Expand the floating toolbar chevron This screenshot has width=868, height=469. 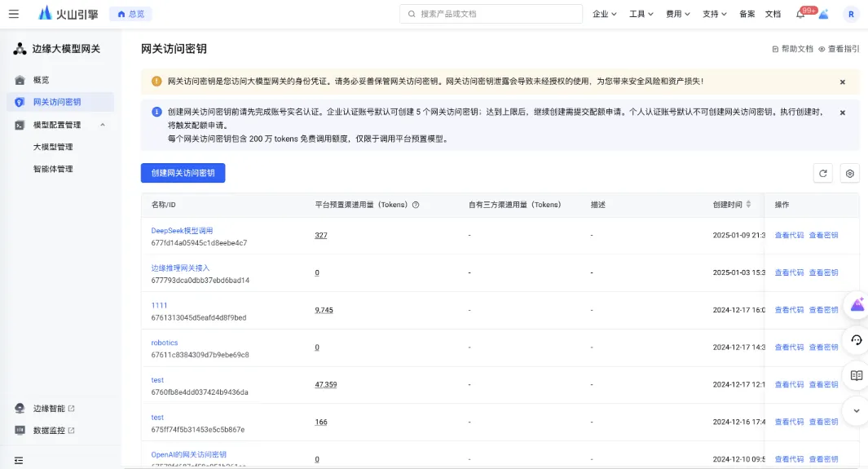tap(857, 410)
